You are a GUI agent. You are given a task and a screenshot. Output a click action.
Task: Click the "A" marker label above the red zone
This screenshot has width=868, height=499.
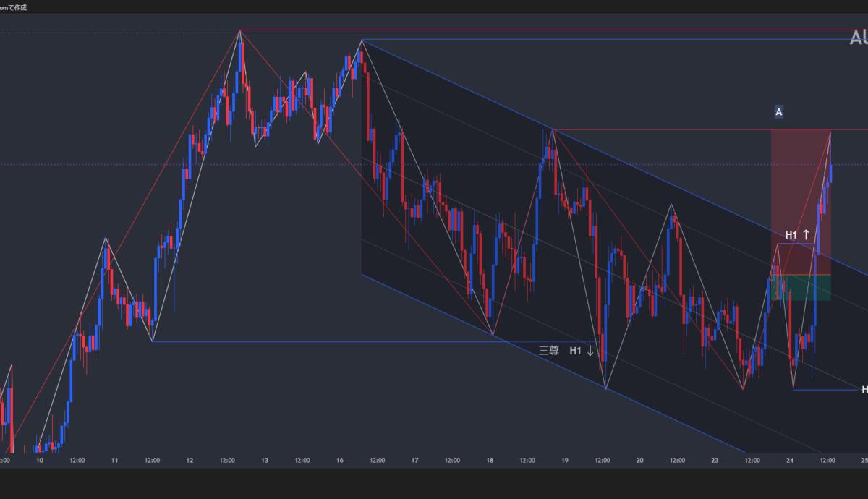pos(778,112)
